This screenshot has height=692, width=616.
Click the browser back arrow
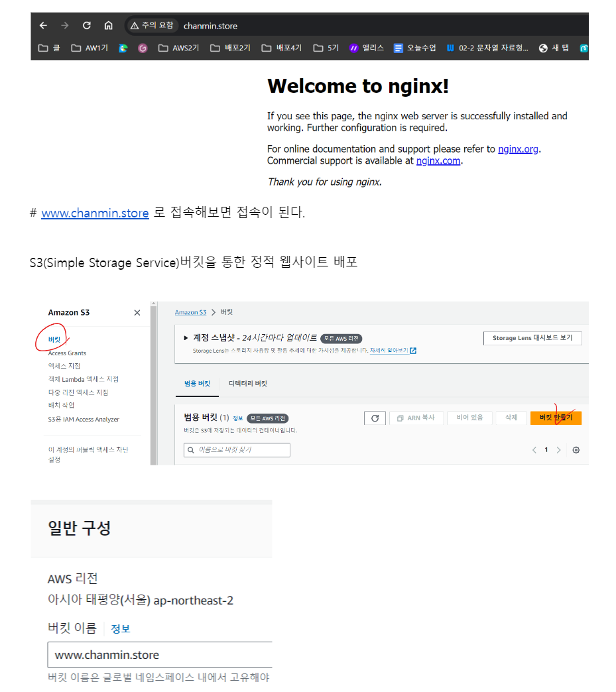click(x=43, y=26)
